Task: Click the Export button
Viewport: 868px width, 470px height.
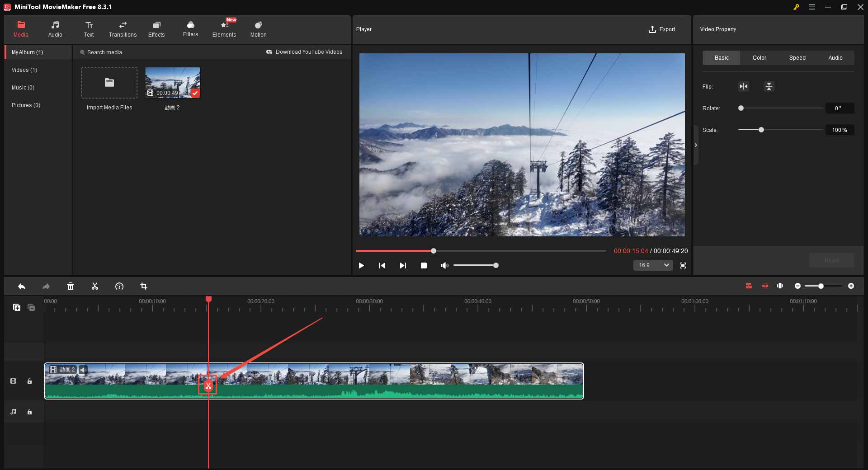Action: pos(662,29)
